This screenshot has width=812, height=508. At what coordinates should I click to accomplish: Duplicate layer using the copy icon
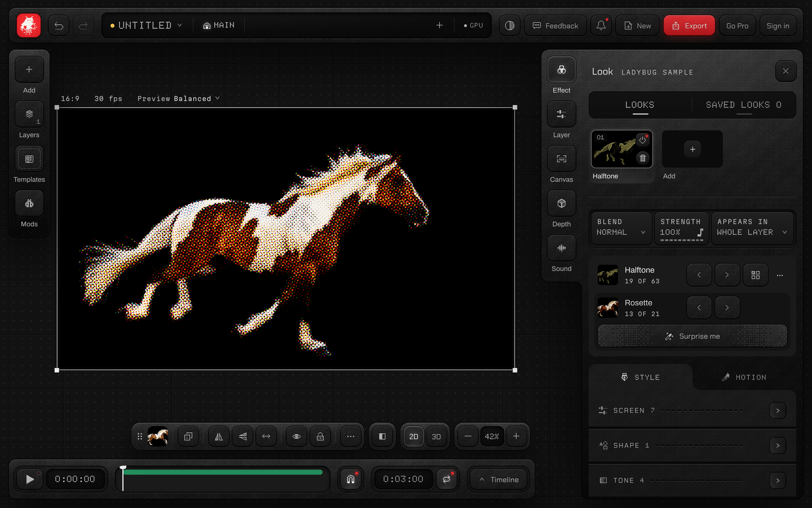point(188,437)
